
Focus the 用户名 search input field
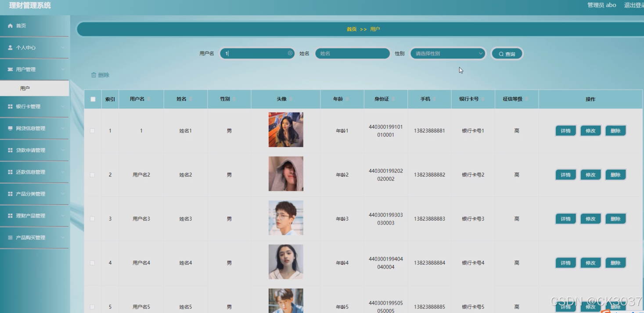pos(257,53)
